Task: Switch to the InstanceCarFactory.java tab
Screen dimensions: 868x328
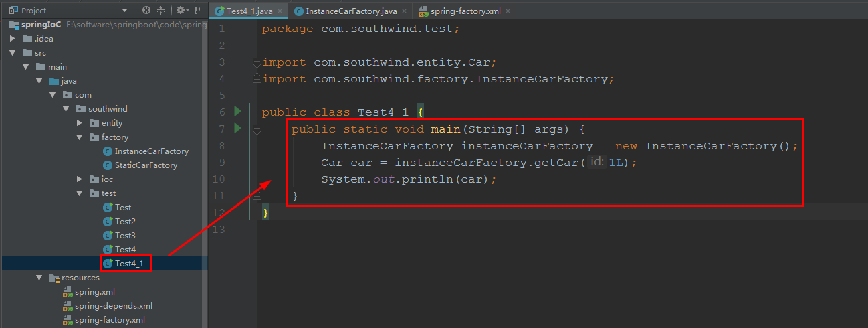Action: [351, 11]
